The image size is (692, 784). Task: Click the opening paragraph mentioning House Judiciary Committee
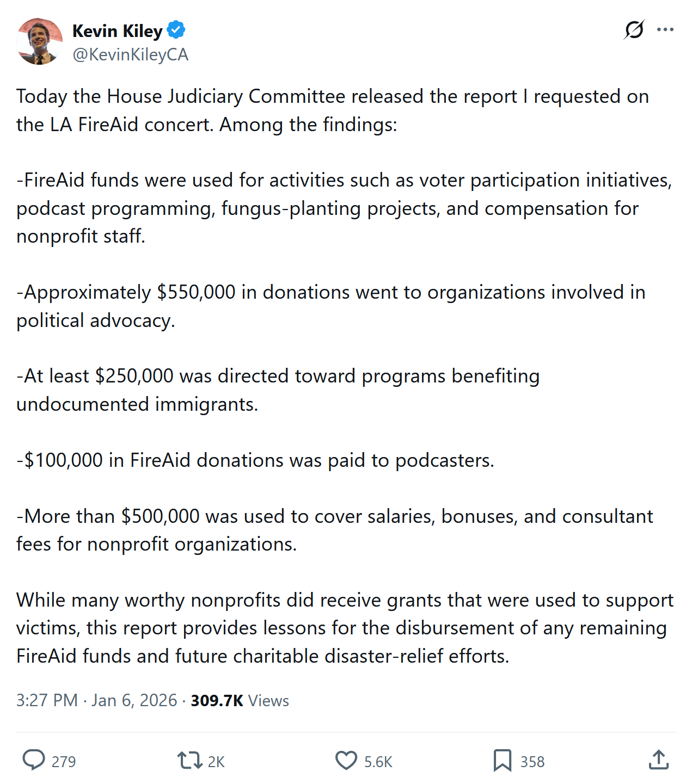[332, 110]
